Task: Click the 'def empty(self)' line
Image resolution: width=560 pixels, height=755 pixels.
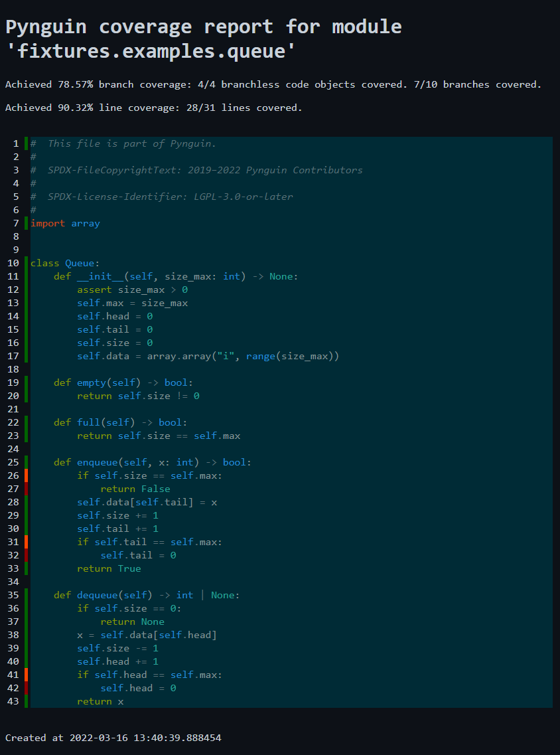Action: pyautogui.click(x=123, y=382)
